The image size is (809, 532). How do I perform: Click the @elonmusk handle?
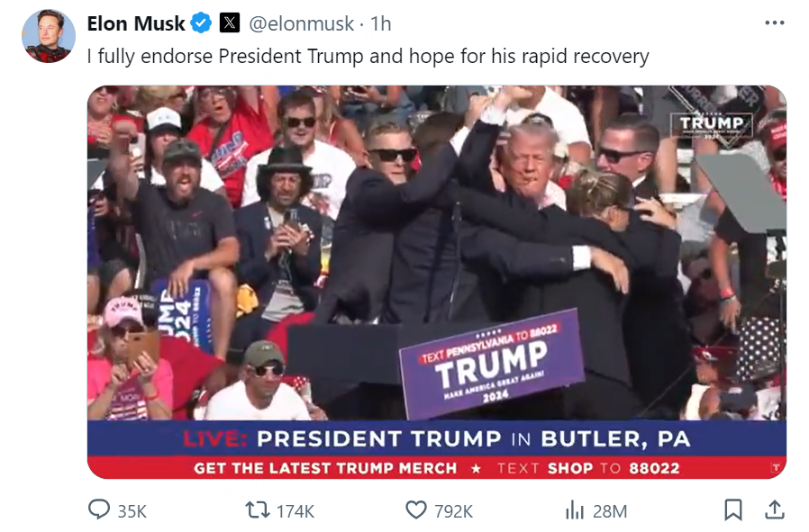(302, 23)
